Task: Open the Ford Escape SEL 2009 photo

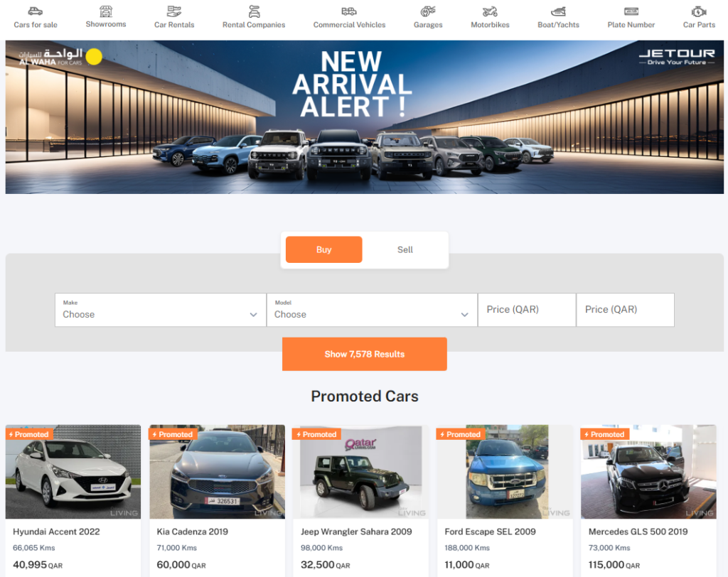Action: [505, 472]
